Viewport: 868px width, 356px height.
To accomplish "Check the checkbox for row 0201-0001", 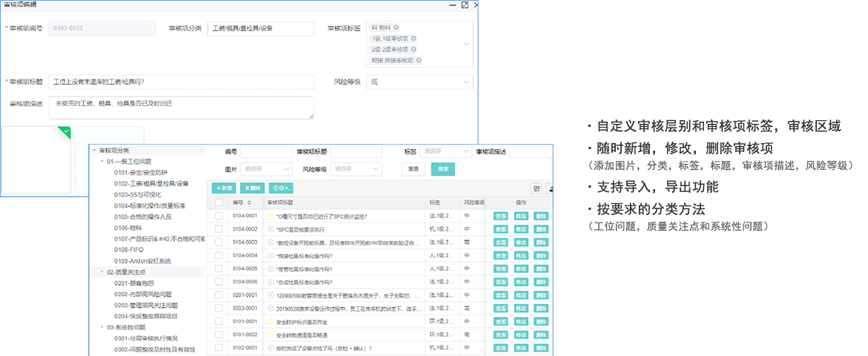I will pyautogui.click(x=219, y=295).
